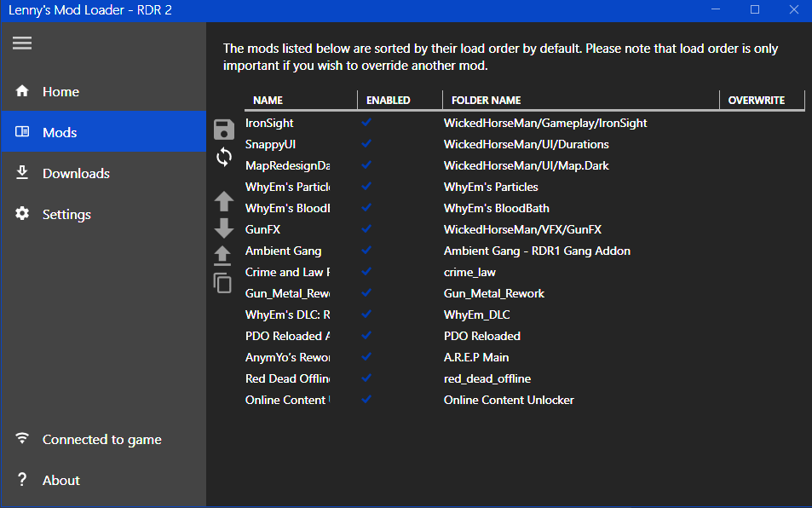Click folder name WhyEm_DLC
This screenshot has width=812, height=508.
click(477, 315)
